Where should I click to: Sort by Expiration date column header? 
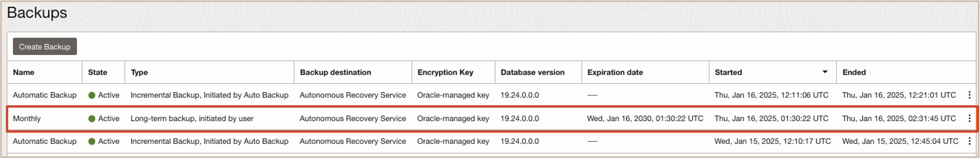615,72
